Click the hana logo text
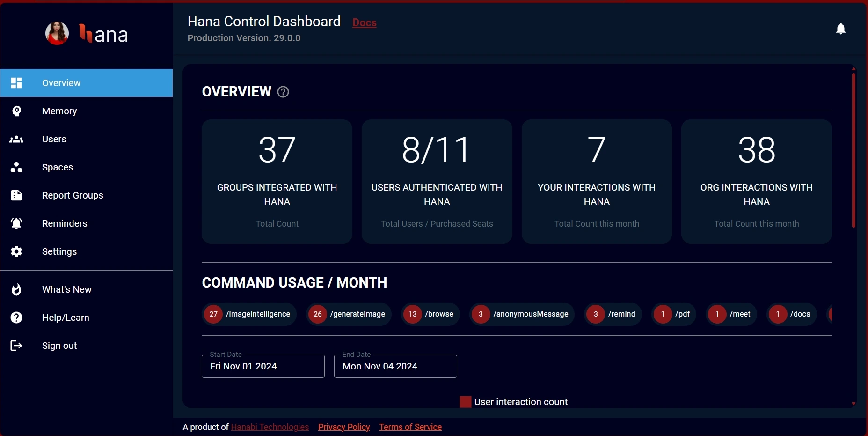Screen dimensions: 868x436 coord(103,34)
